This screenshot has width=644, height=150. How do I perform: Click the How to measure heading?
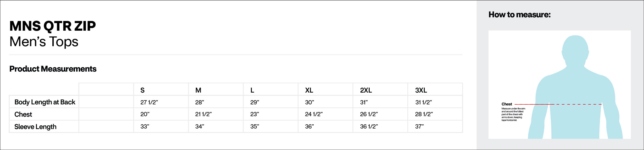(519, 15)
